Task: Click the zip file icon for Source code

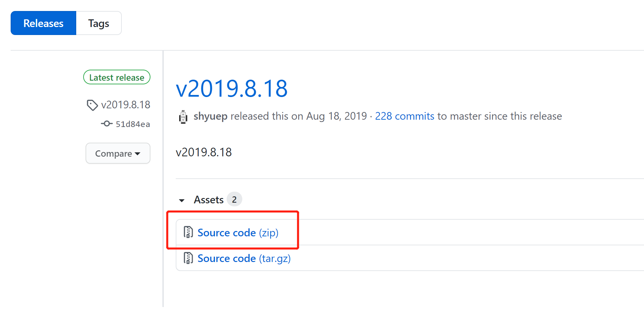Action: 188,232
